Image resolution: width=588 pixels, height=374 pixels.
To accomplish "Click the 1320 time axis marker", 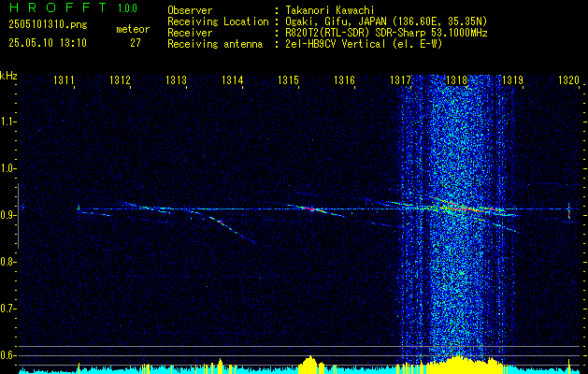I will pos(568,79).
